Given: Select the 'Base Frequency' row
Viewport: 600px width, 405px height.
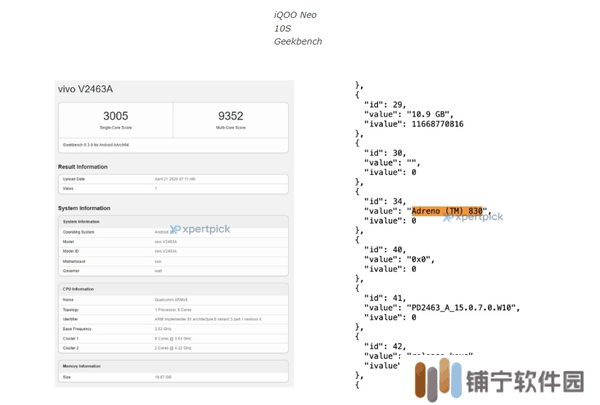Looking at the screenshot, I should coord(173,329).
